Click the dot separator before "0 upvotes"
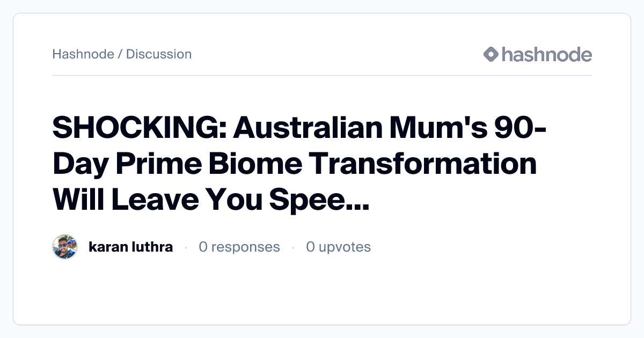644x338 pixels. point(293,247)
